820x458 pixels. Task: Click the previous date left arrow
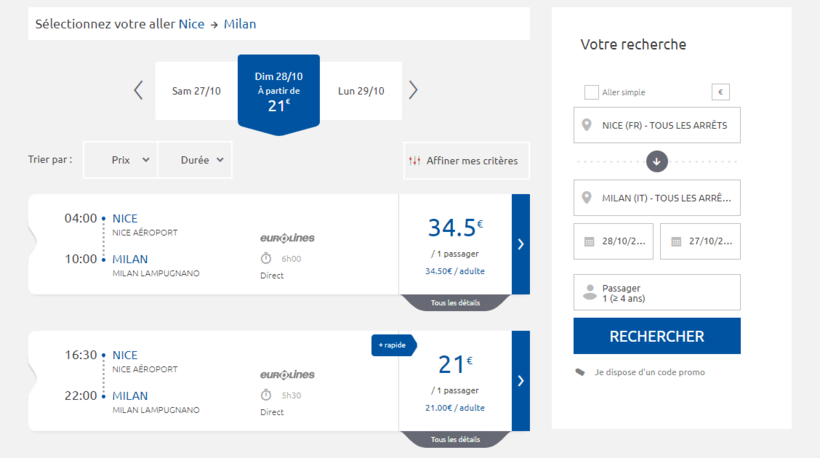click(139, 91)
